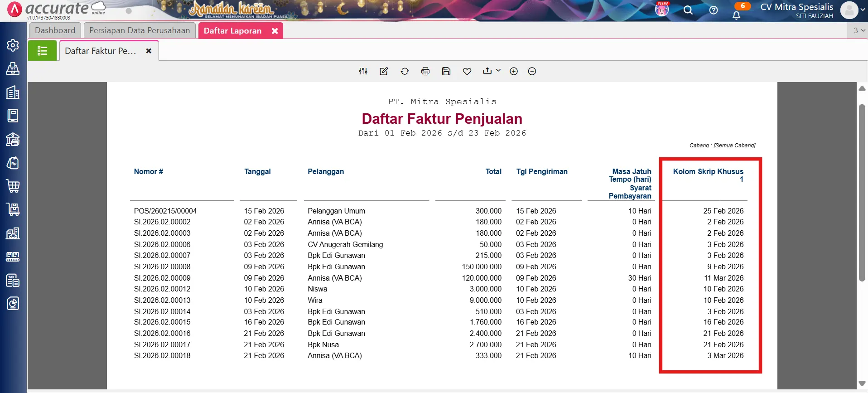Click the Help question mark icon
Image resolution: width=868 pixels, height=393 pixels.
[714, 10]
